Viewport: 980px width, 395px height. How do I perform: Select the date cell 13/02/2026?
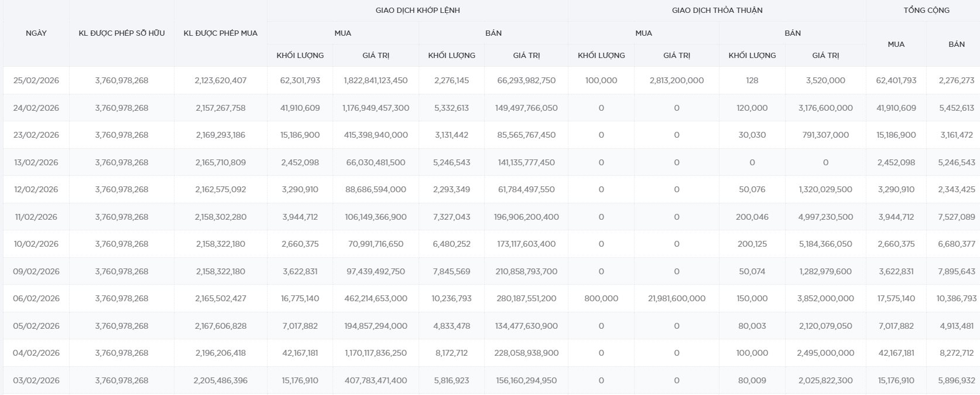(x=36, y=162)
